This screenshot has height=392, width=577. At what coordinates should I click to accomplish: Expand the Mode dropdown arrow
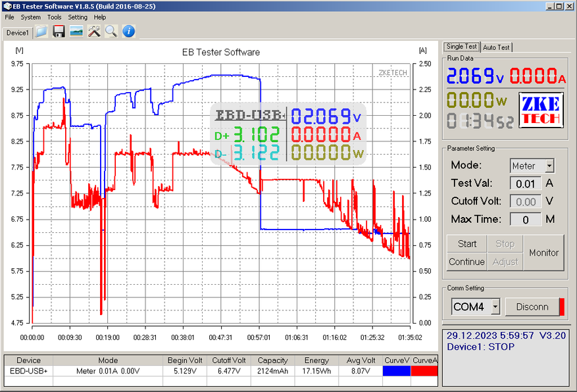549,166
